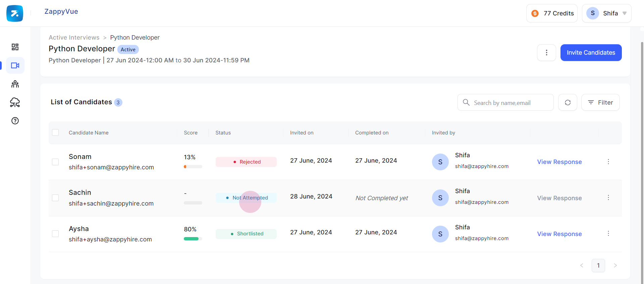The width and height of the screenshot is (644, 284).
Task: Click the Completed on column header
Action: click(372, 133)
